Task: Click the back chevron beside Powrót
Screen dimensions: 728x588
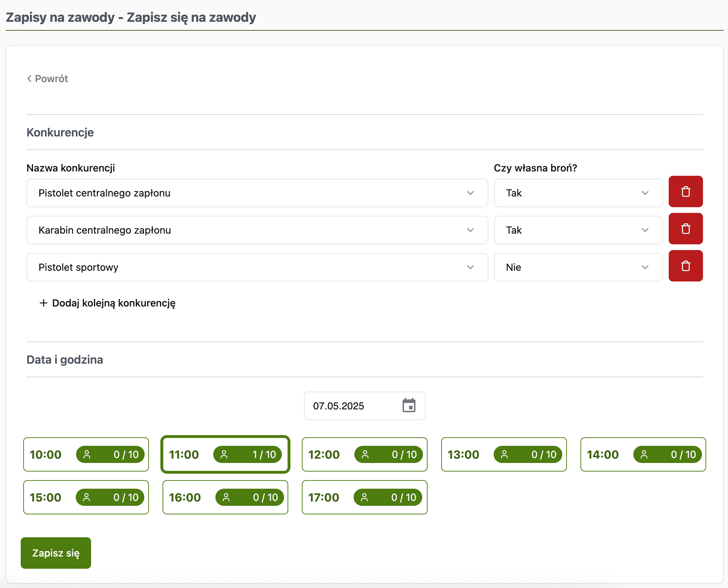Action: pyautogui.click(x=29, y=79)
